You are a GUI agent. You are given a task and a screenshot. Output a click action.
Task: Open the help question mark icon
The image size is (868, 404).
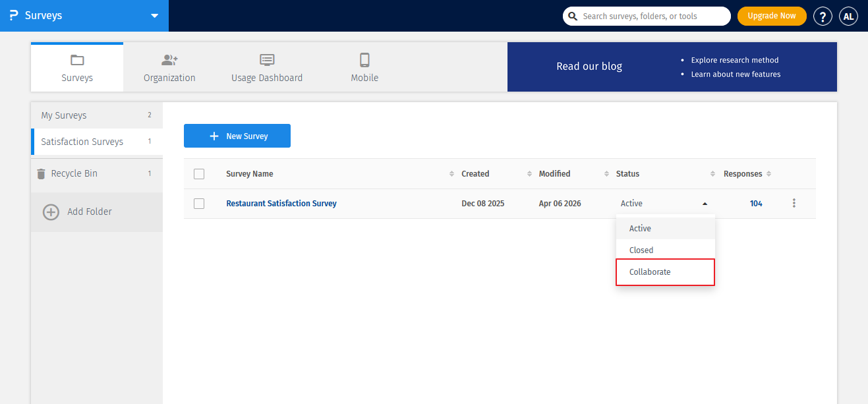[x=823, y=16]
